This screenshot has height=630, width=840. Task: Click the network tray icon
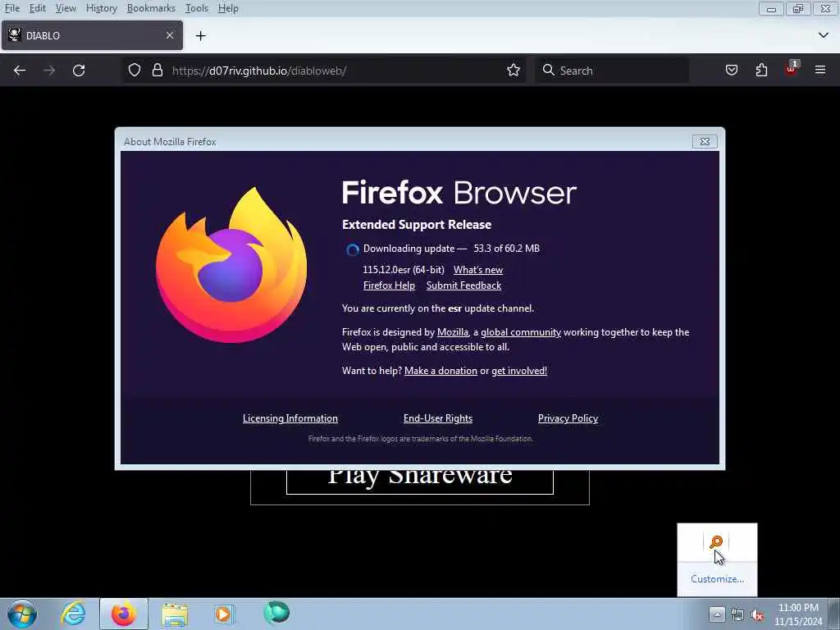737,615
